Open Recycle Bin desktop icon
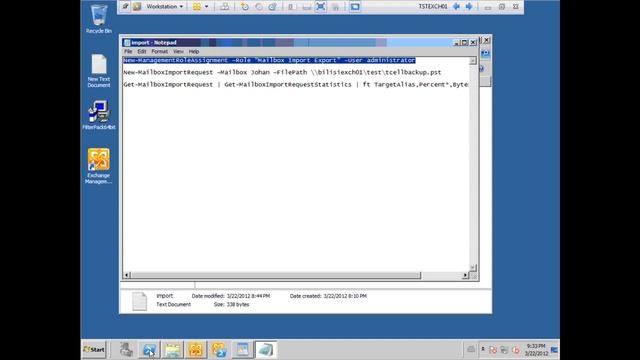 (99, 19)
